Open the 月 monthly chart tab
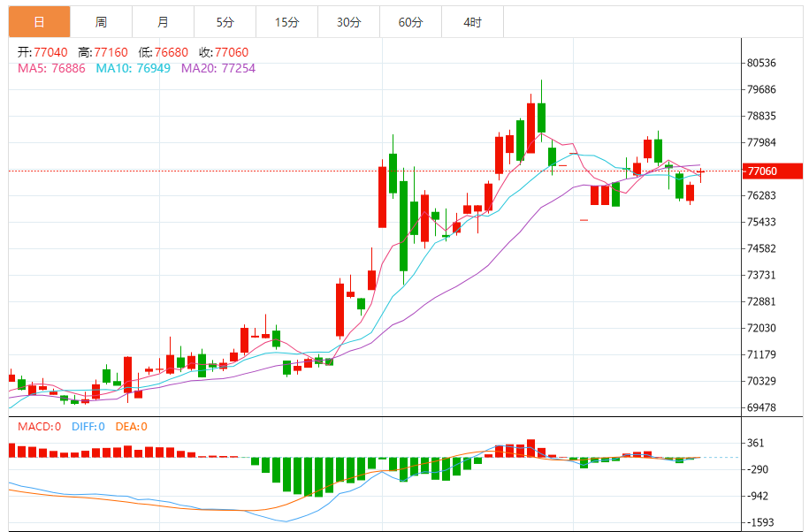809x532 pixels. (x=163, y=22)
